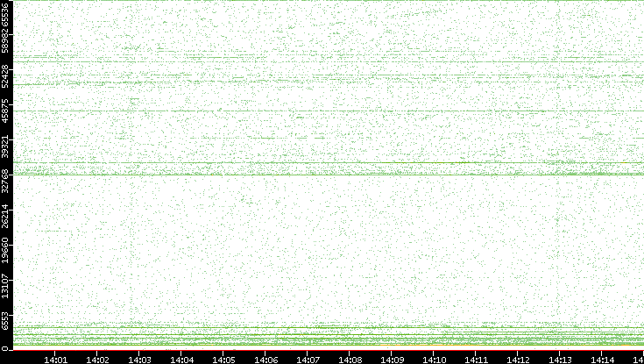Viewport: 644px width, 364px height.
Task: Click the 45875 vertical axis label
Action: [5, 111]
